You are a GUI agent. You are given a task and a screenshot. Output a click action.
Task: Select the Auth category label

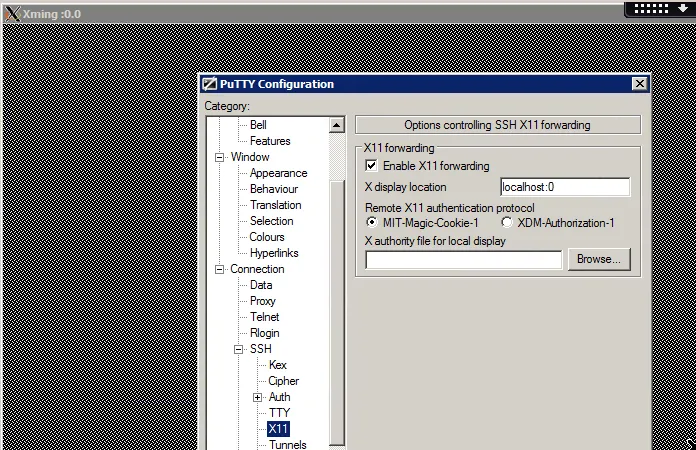pos(280,396)
